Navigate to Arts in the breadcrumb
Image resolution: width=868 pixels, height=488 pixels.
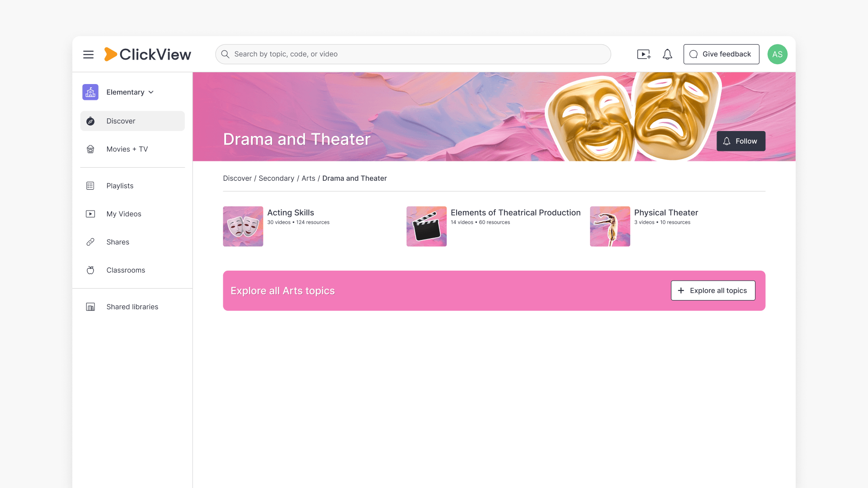click(308, 178)
